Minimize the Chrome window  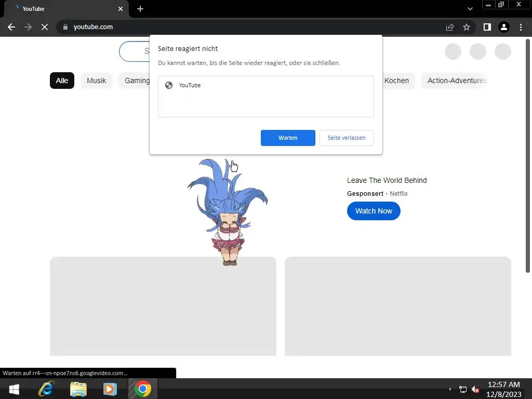click(x=488, y=5)
